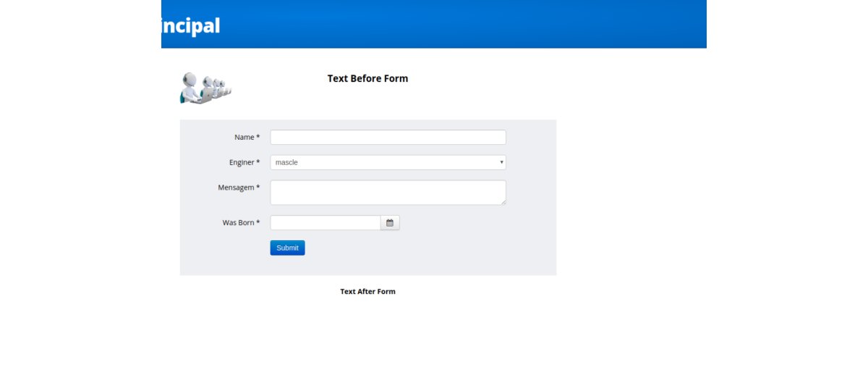This screenshot has height=380, width=868.
Task: Click the Mensagem label text
Action: tap(236, 187)
